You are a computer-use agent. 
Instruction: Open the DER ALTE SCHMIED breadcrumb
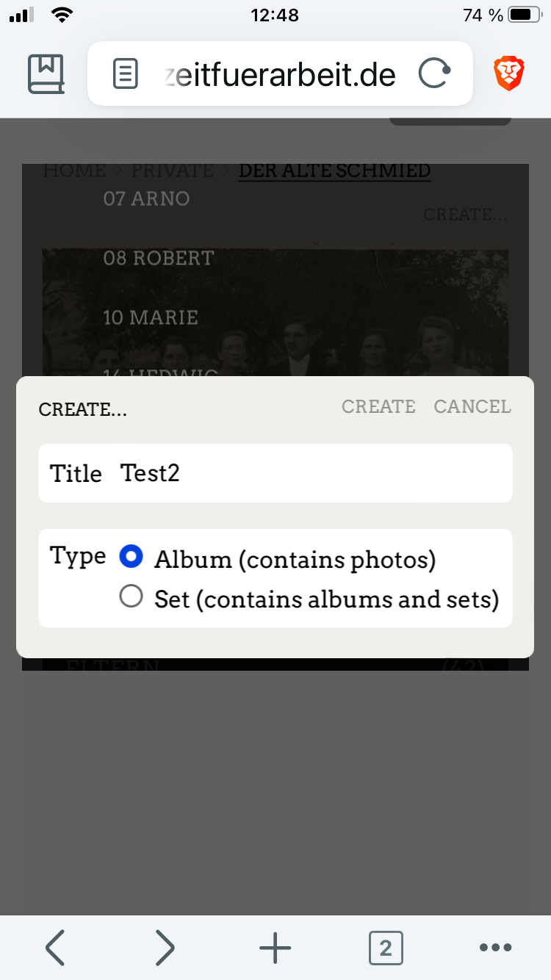(x=334, y=170)
